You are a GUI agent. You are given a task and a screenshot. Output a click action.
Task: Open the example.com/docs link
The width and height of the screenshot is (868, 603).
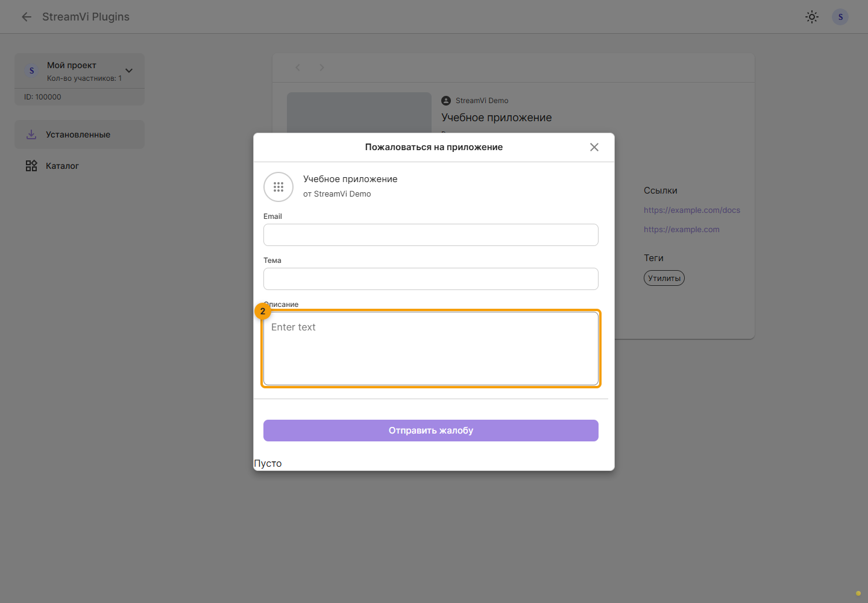tap(692, 210)
